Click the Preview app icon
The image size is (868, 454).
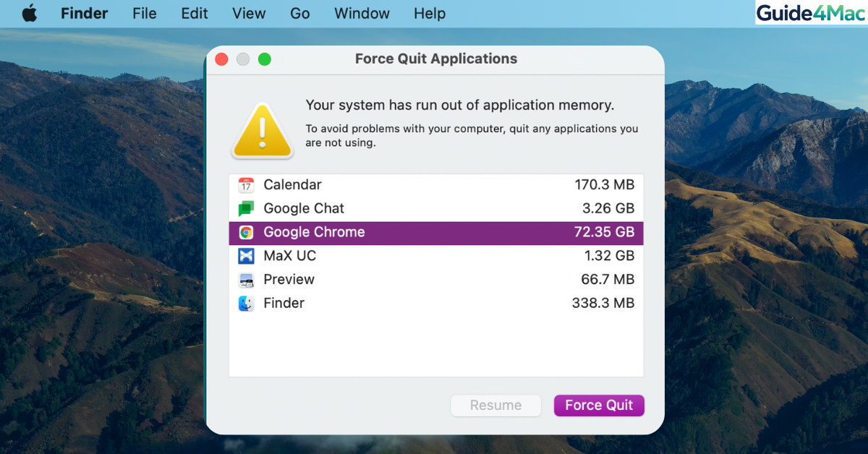(246, 280)
